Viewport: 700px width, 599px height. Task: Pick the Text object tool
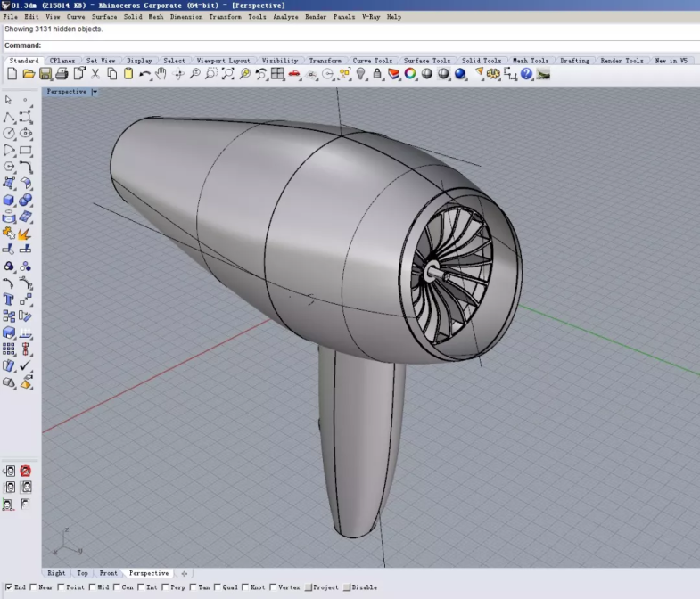point(9,299)
